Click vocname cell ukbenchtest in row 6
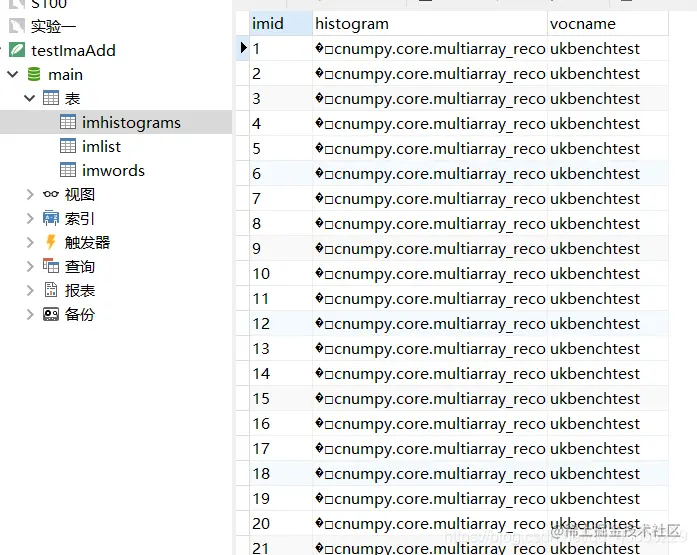The image size is (697, 555). coord(608,173)
